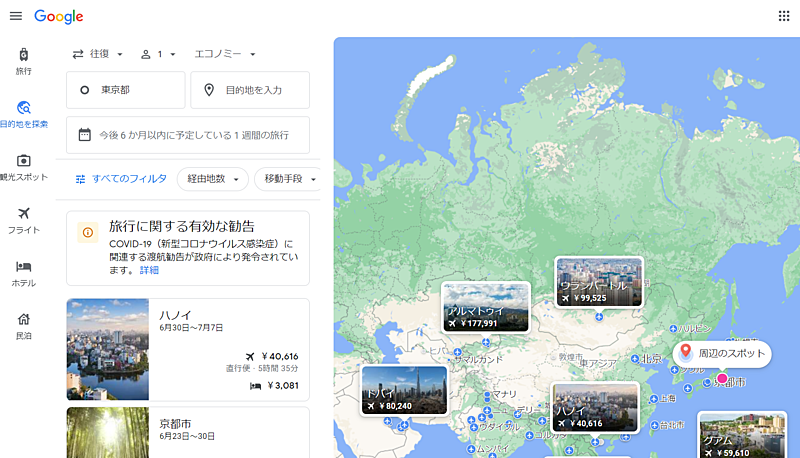Expand the エコノミー class dropdown
The width and height of the screenshot is (800, 458).
click(x=224, y=54)
